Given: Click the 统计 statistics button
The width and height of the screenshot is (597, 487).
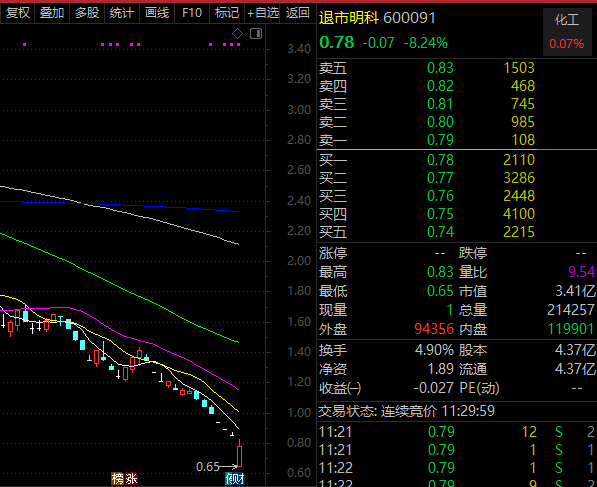Looking at the screenshot, I should 122,13.
